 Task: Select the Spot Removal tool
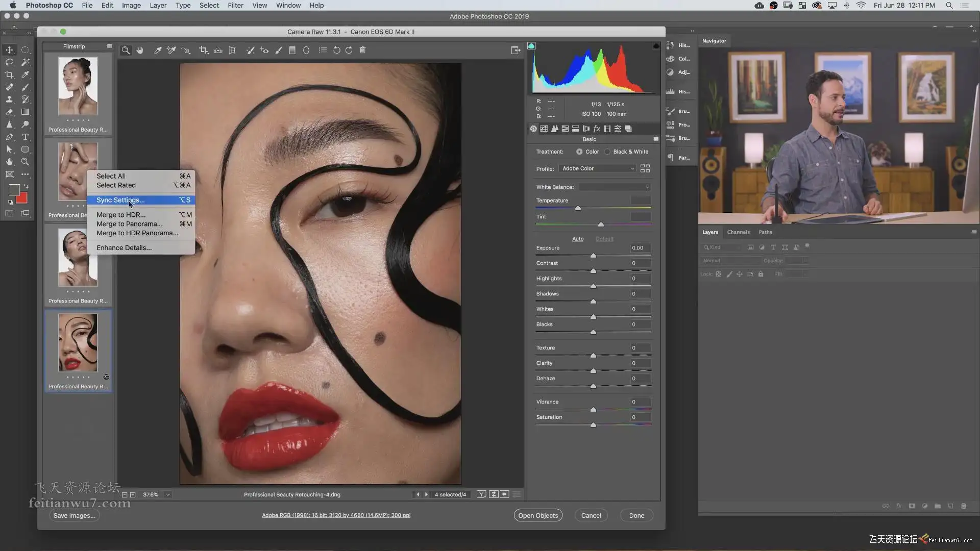click(250, 50)
